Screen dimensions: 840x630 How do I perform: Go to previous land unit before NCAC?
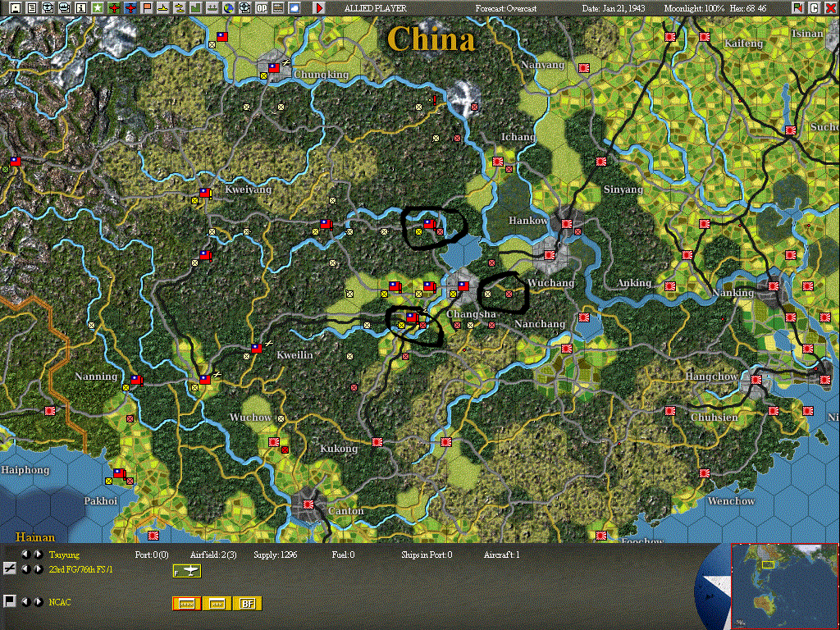25,602
